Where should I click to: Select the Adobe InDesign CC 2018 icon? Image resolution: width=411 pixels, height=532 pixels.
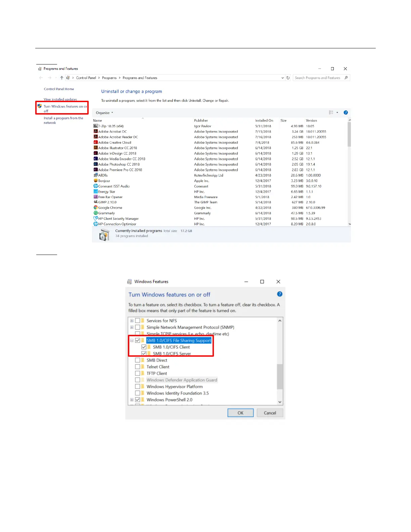click(x=96, y=153)
